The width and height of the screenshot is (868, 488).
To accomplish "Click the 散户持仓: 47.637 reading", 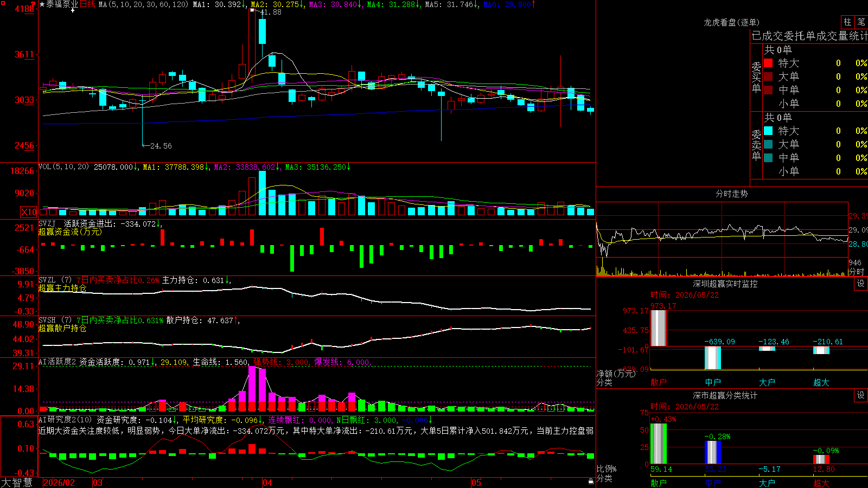I will coord(200,320).
